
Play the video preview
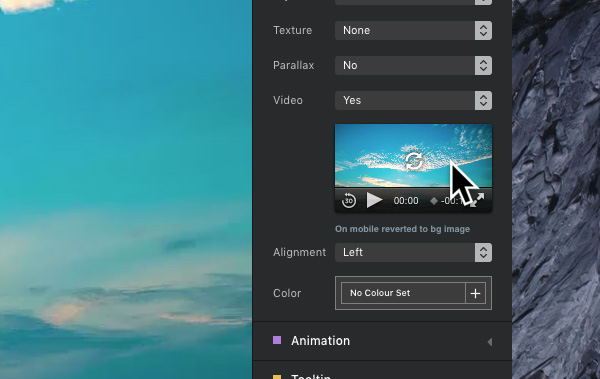click(374, 200)
